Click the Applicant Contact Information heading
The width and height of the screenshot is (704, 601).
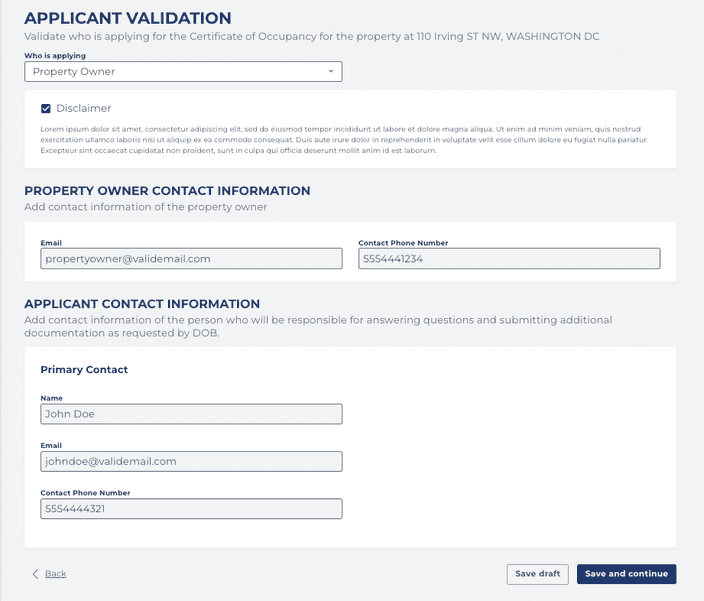[x=142, y=304]
